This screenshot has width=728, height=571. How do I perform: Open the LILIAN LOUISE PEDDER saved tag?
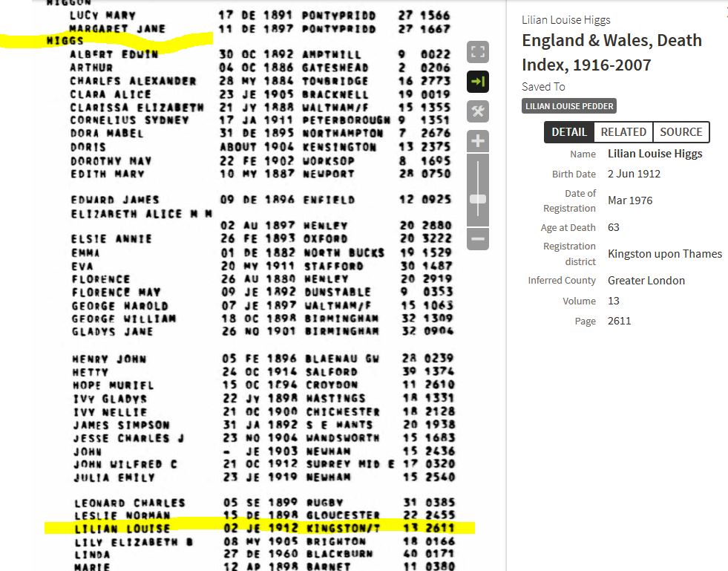click(569, 106)
